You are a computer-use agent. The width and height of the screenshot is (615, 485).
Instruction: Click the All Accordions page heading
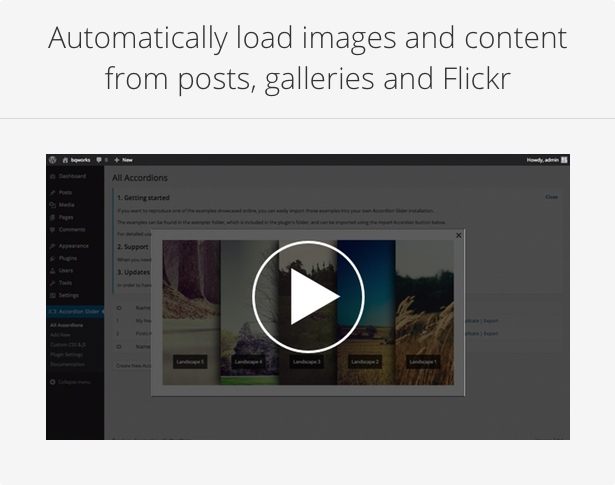click(140, 178)
